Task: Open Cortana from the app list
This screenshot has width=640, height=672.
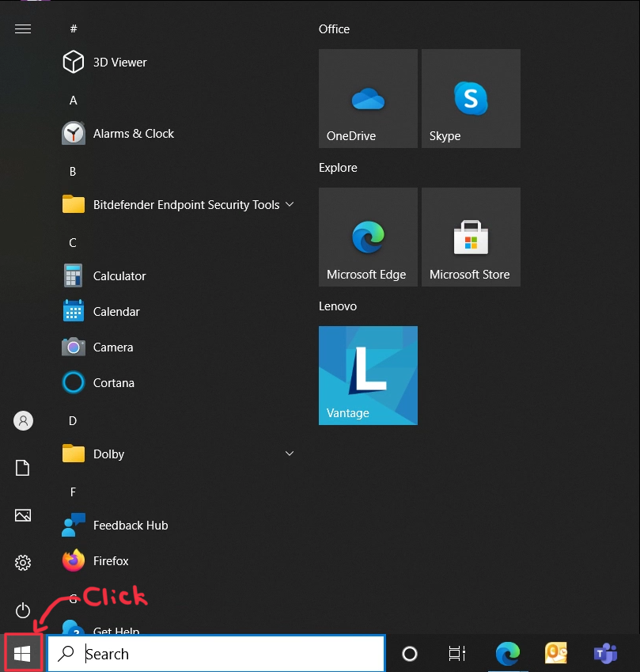Action: pos(99,382)
